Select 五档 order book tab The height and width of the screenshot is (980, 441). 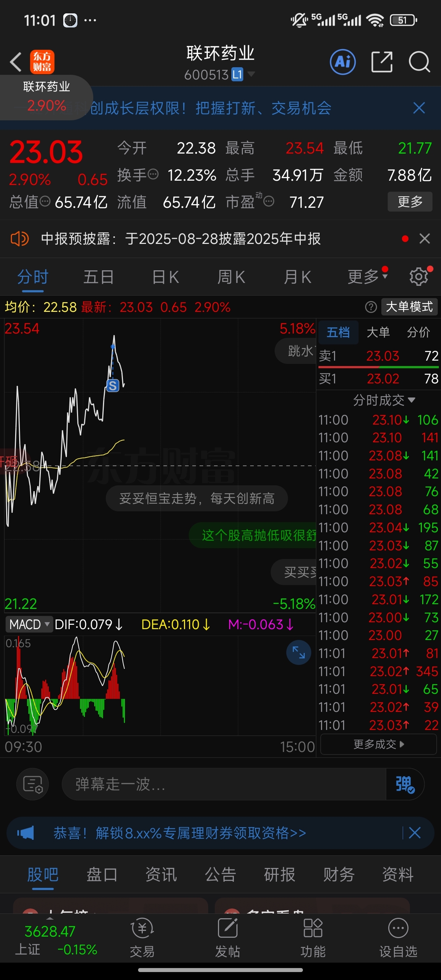pyautogui.click(x=338, y=332)
